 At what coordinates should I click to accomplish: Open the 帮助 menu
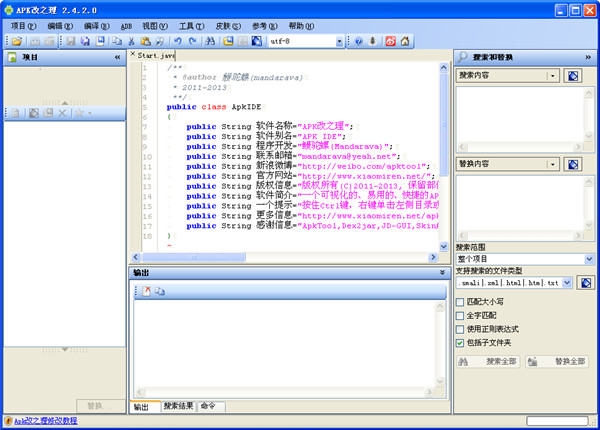pyautogui.click(x=301, y=26)
